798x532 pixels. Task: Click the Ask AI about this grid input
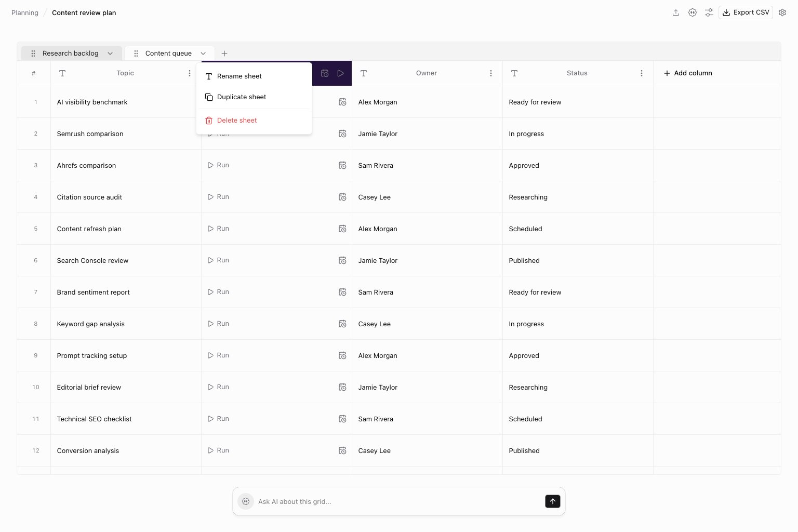click(398, 501)
